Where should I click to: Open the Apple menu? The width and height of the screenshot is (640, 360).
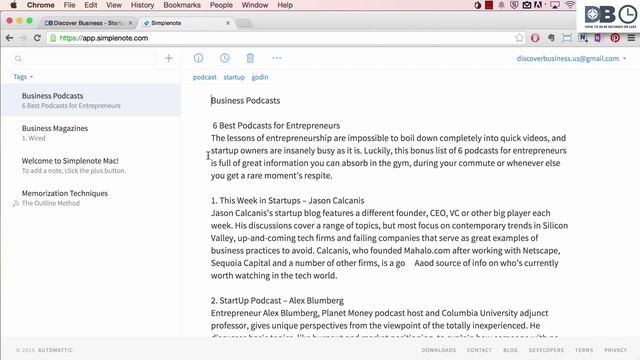(x=13, y=5)
